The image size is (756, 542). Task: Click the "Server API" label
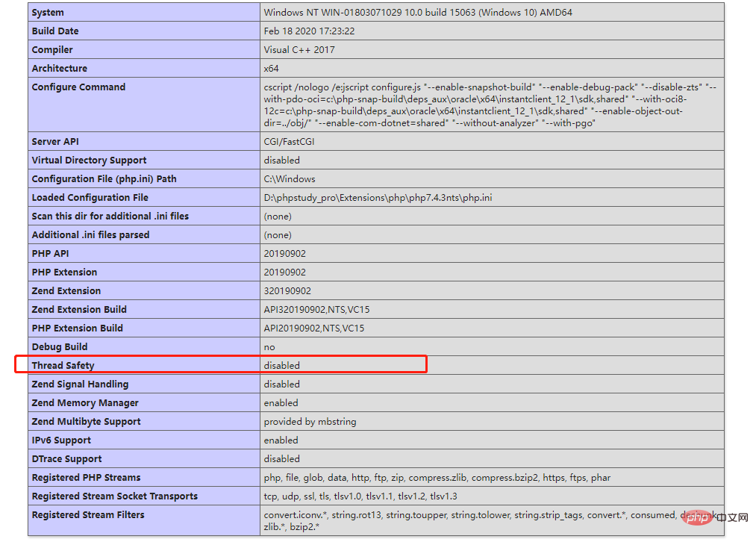[x=55, y=142]
